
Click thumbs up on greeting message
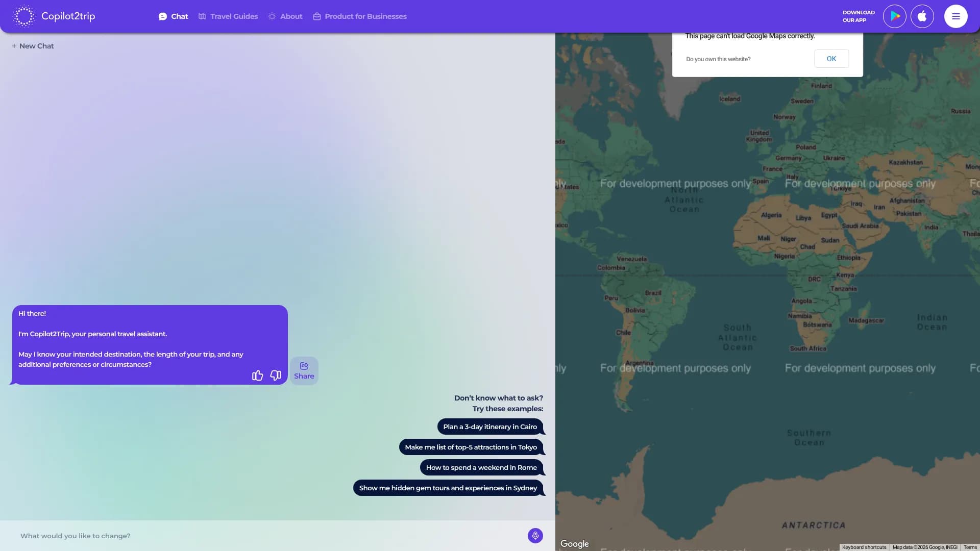click(x=257, y=376)
